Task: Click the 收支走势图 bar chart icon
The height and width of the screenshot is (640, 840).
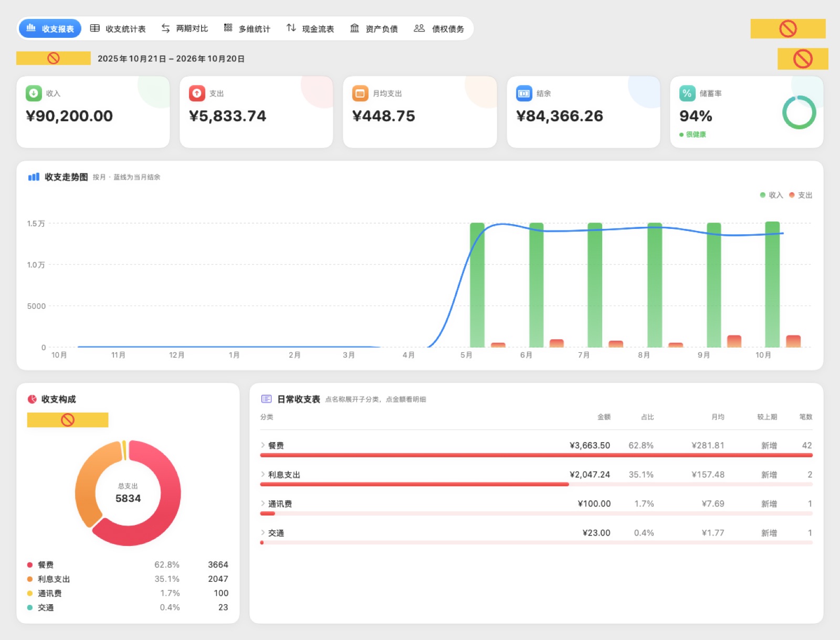Action: pyautogui.click(x=34, y=177)
